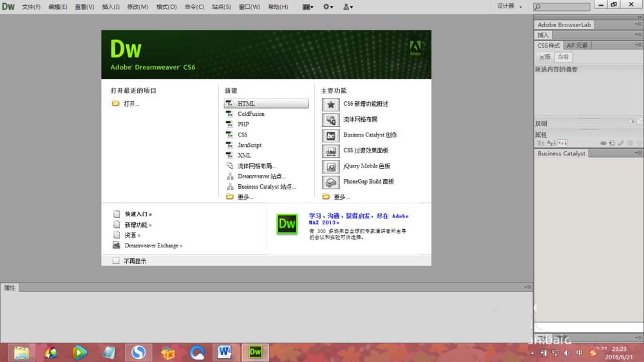Open the gear extension dropdown
This screenshot has height=362, width=644.
click(x=328, y=6)
